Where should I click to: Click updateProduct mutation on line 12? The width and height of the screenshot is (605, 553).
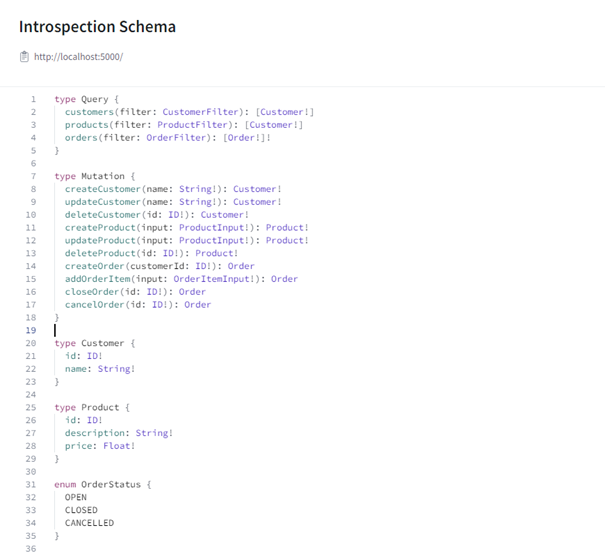100,240
